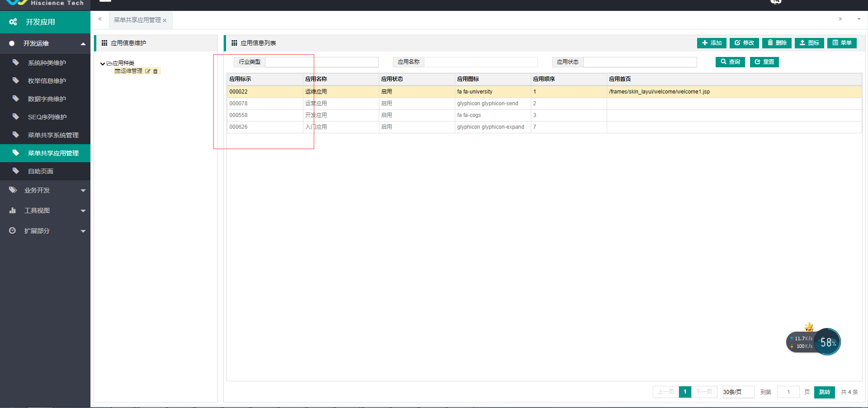Click the trash icon beside 运维管理
The image size is (868, 408).
point(156,71)
